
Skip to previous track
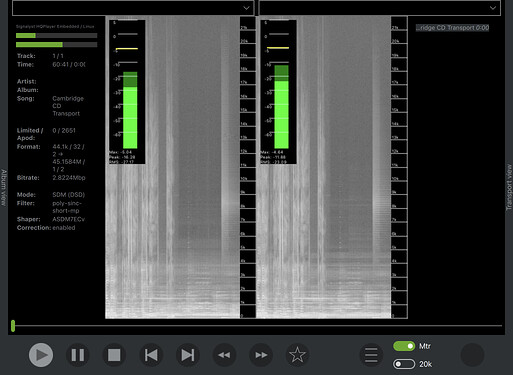point(151,355)
